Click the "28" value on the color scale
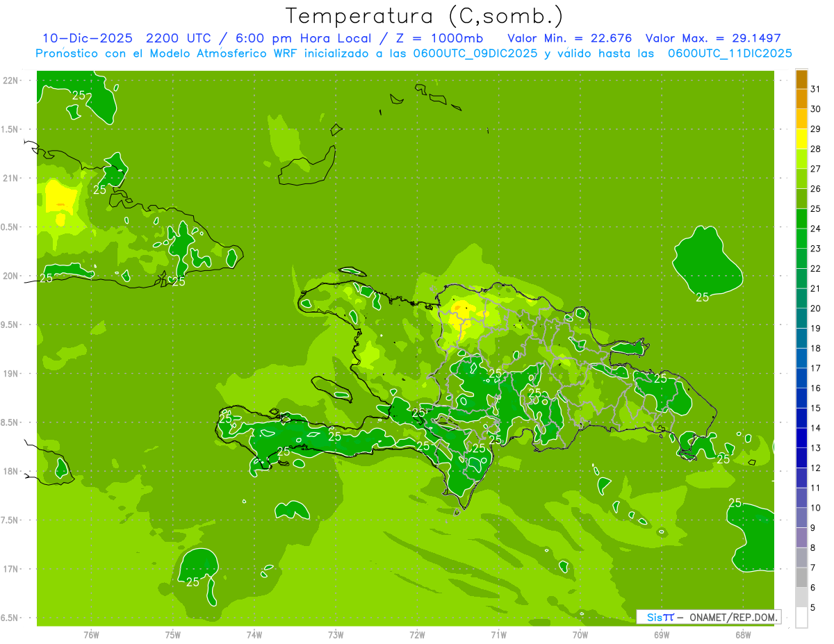The width and height of the screenshot is (834, 644). tap(816, 149)
